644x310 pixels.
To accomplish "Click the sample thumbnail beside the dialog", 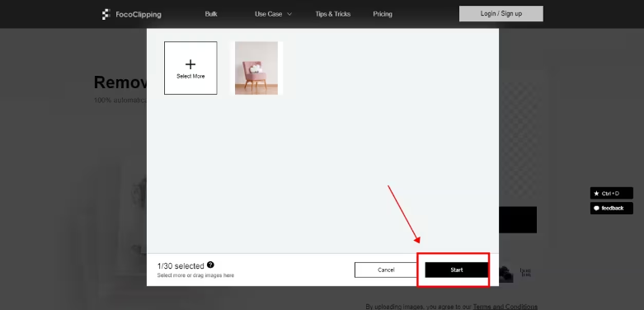I will pos(506,273).
